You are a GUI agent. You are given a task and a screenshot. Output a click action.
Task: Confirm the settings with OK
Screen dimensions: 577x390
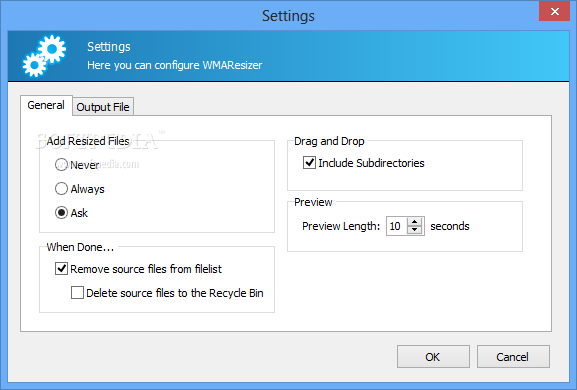(433, 357)
